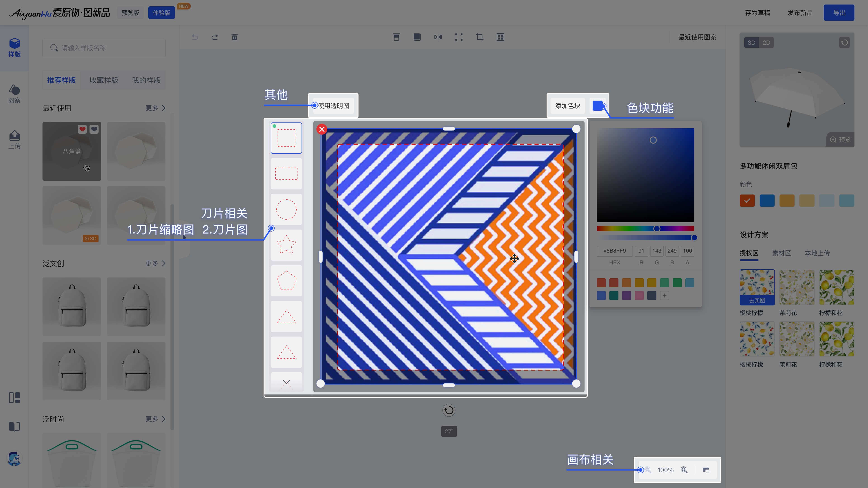Click the horizontal flip mirror icon
Screen dimensions: 868x488
coord(438,37)
